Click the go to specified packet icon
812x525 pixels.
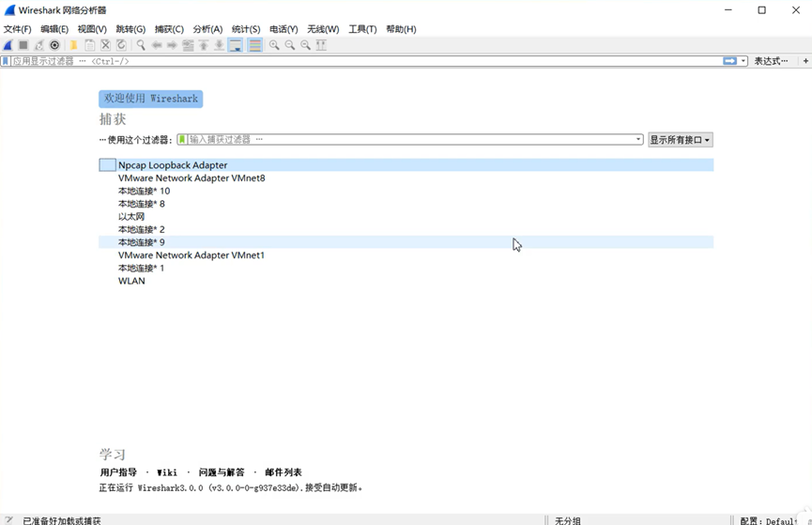tap(188, 45)
